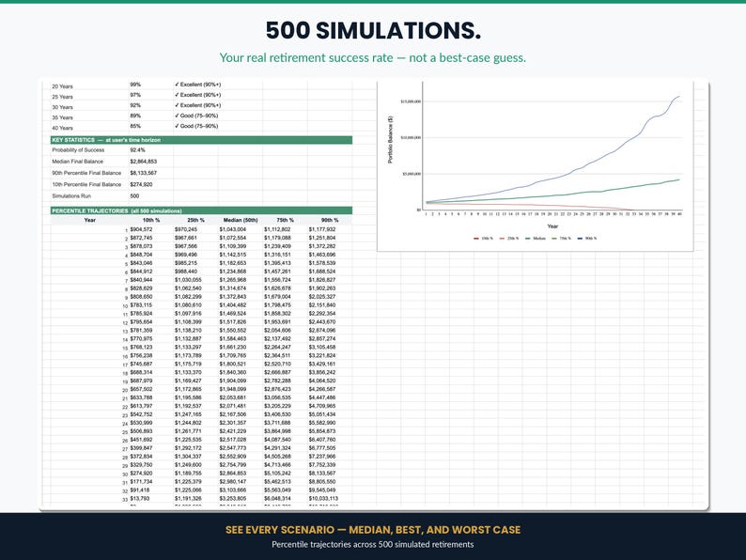Click the "90th Percentile Final Balance" label

point(86,173)
